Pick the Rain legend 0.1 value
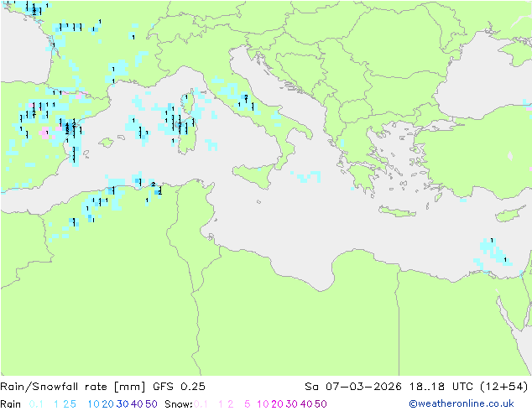Viewport: 532px width, 411px height. [36, 404]
